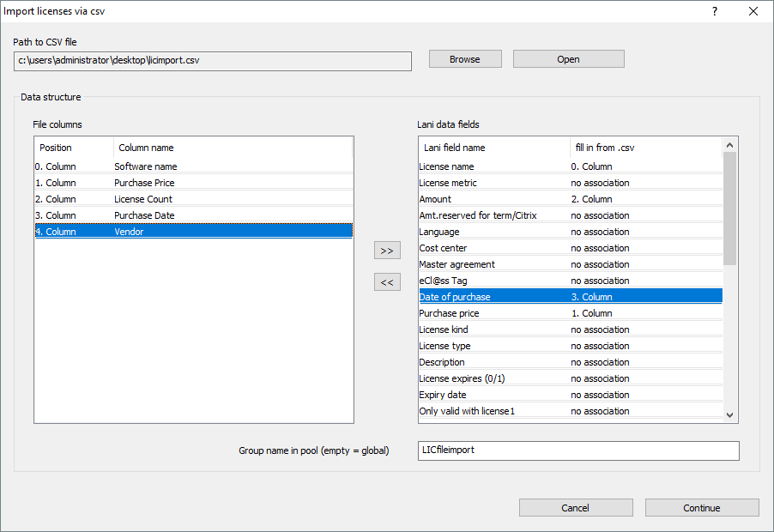Click the >> assign column button
Image resolution: width=774 pixels, height=532 pixels.
click(x=387, y=251)
